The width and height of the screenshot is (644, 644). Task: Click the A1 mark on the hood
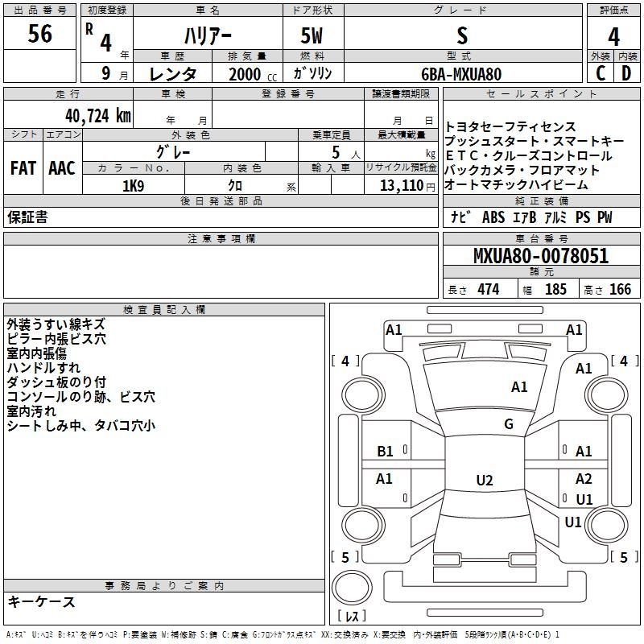(519, 387)
